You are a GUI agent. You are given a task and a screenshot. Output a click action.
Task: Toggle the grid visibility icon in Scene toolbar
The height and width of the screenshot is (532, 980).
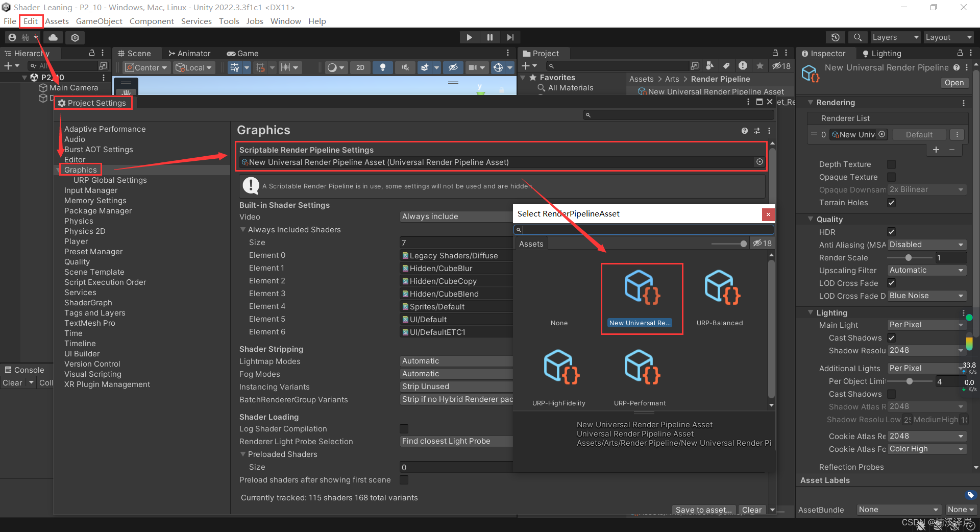tap(234, 67)
